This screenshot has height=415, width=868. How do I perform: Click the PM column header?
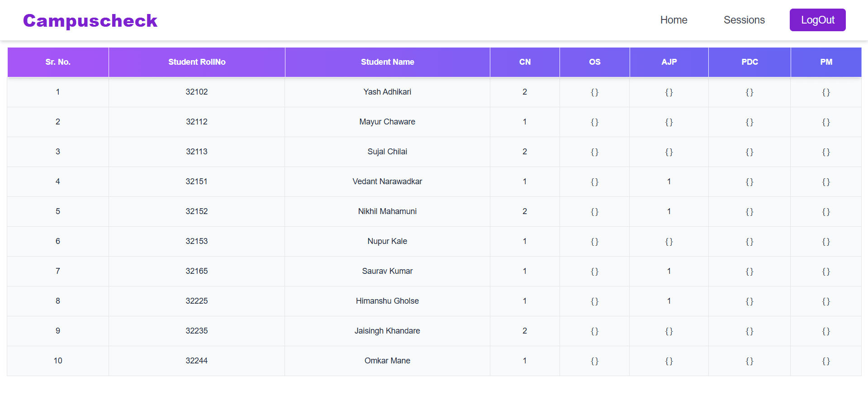point(826,62)
